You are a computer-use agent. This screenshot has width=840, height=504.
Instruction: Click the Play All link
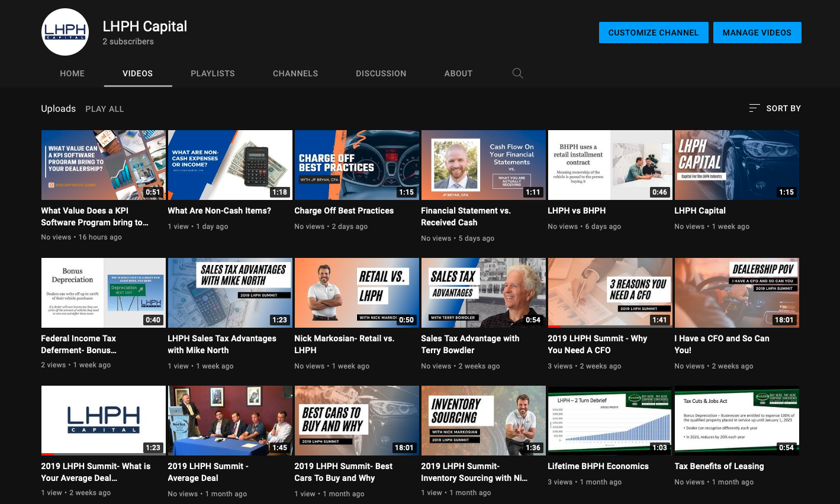pos(105,109)
